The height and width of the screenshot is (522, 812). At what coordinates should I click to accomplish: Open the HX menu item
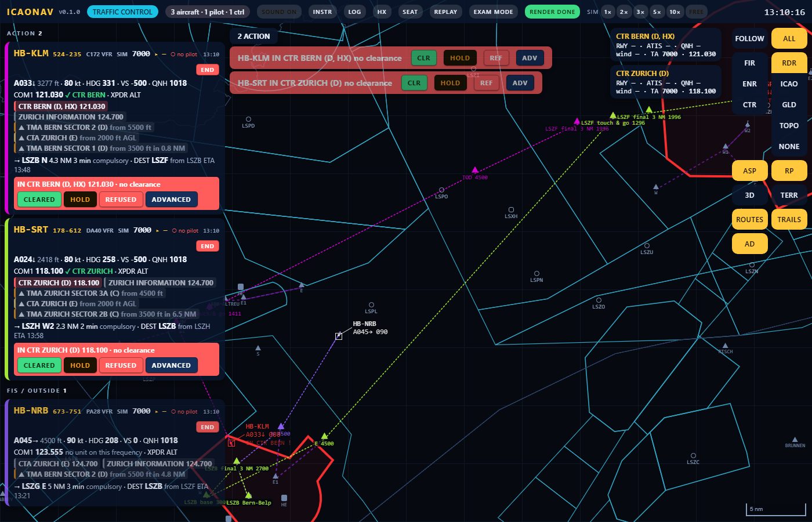point(382,12)
